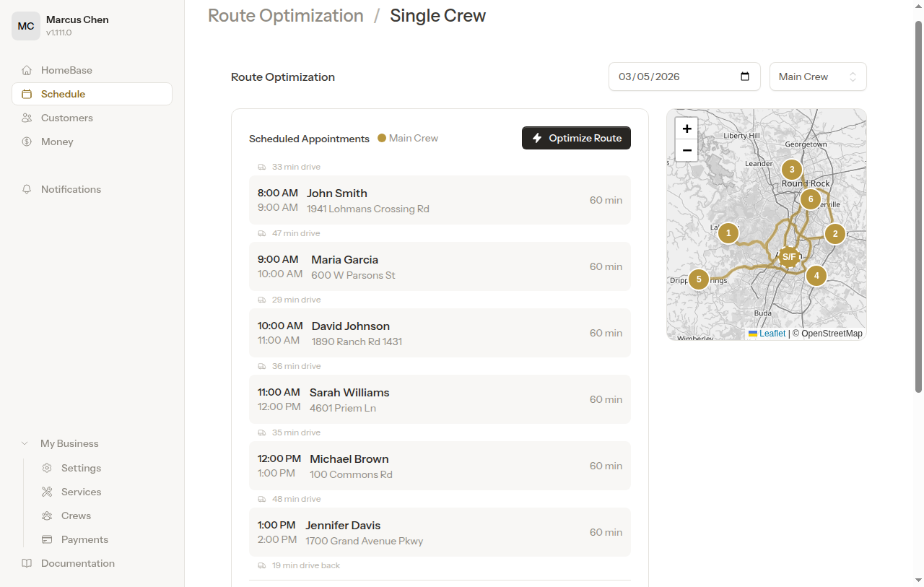Click the map zoom in plus control
924x587 pixels.
pos(687,128)
